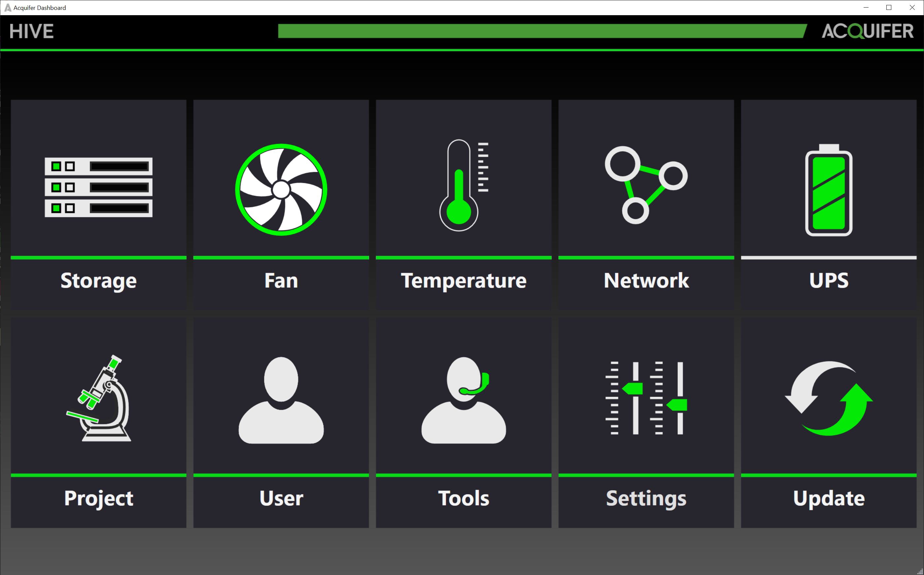Click the Fan label
The image size is (924, 575).
281,281
